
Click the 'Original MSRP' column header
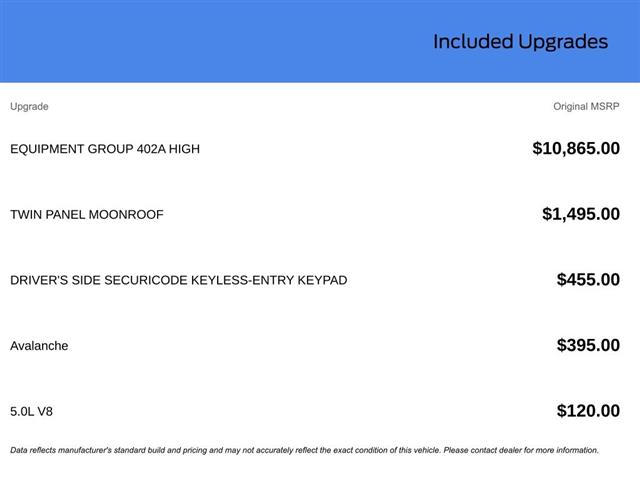(586, 106)
